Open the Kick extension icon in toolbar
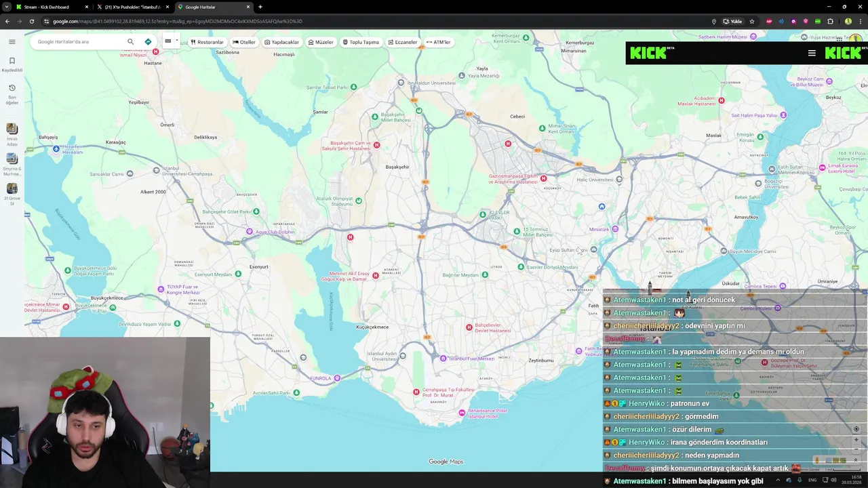The image size is (868, 488). click(x=818, y=21)
